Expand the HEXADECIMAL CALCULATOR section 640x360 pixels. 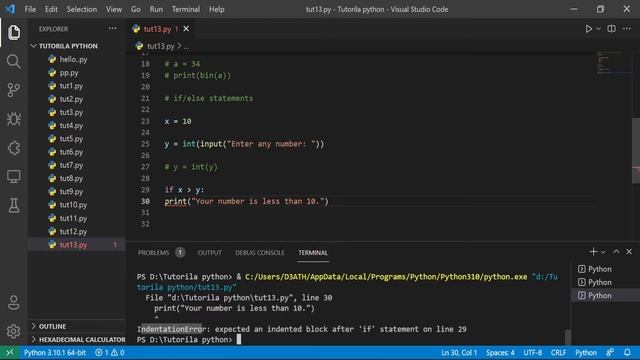click(x=78, y=340)
